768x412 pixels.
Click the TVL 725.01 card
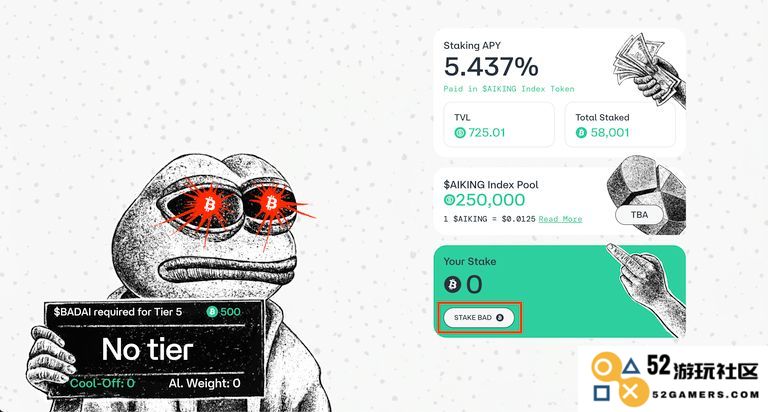[499, 125]
